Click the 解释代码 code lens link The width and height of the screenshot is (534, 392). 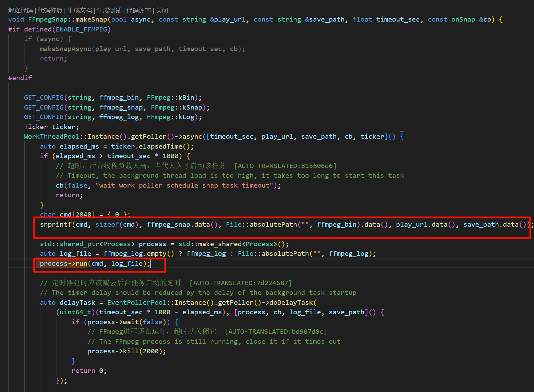(20, 11)
